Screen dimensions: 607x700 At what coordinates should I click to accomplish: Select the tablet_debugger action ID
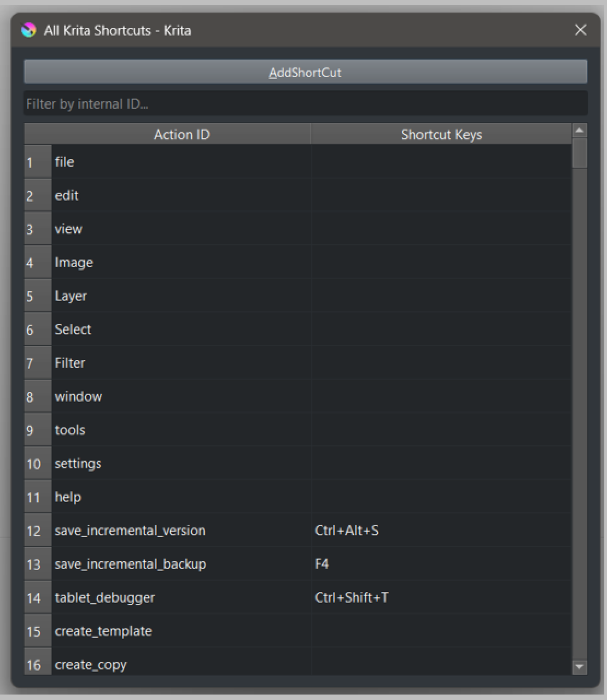105,598
